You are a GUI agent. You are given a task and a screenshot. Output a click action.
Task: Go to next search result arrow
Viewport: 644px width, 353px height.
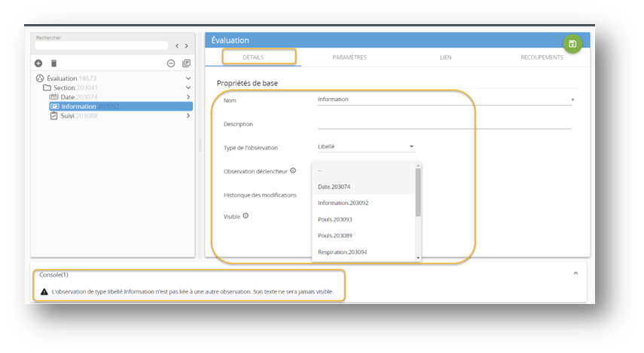pyautogui.click(x=187, y=46)
